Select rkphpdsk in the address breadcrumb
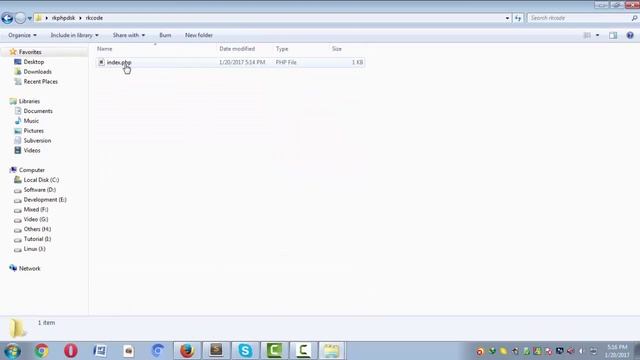Image resolution: width=640 pixels, height=360 pixels. tap(63, 18)
